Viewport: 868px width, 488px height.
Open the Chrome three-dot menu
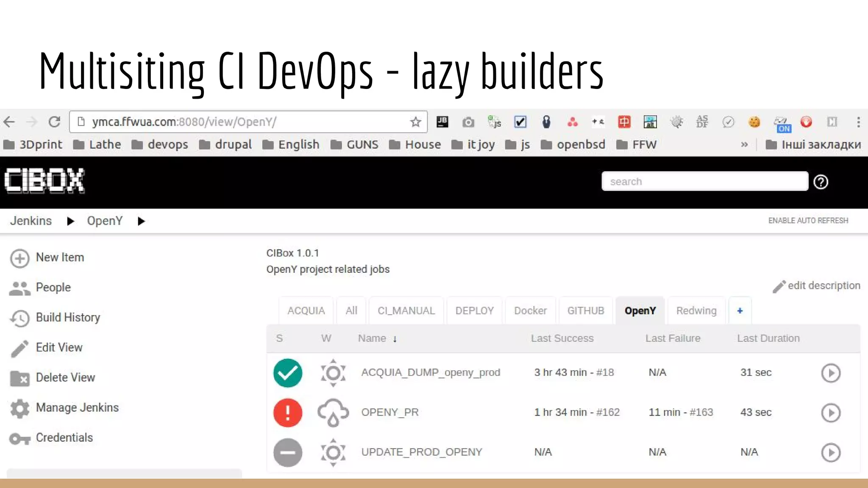[x=858, y=122]
